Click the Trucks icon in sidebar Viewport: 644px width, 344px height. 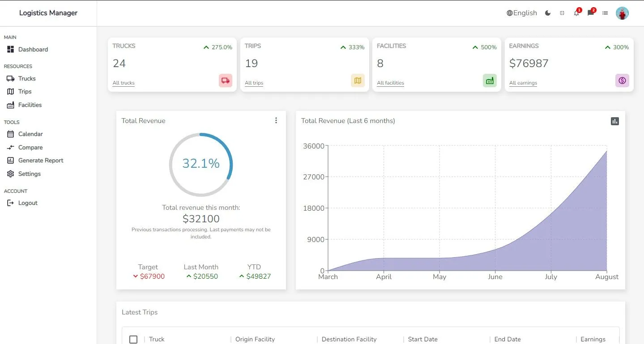[11, 78]
